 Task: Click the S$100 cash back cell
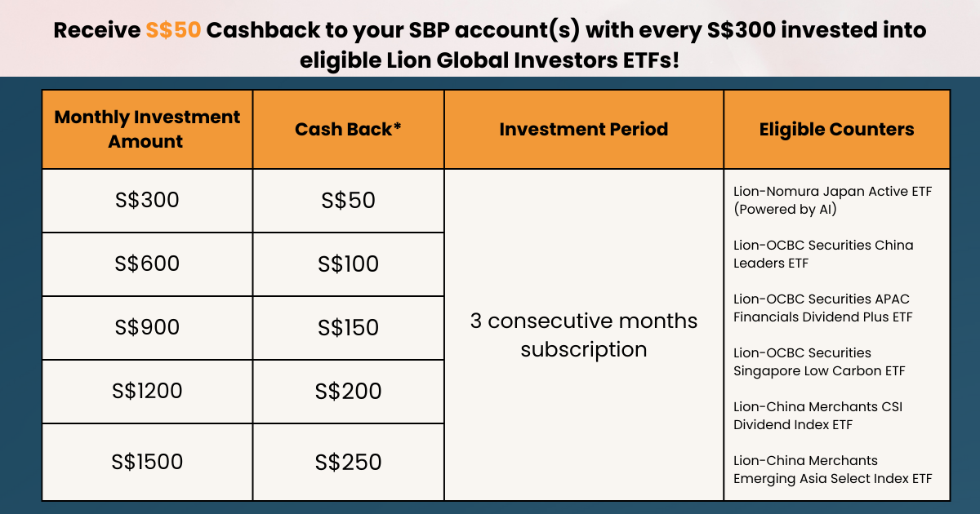[x=349, y=264]
